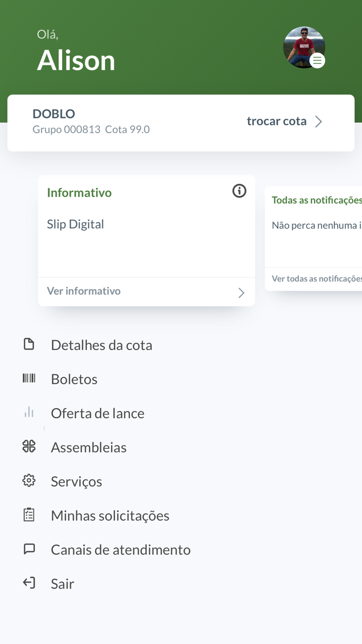Screen dimensions: 362x644
Task: Click the Assembleias clover icon
Action: tap(29, 446)
